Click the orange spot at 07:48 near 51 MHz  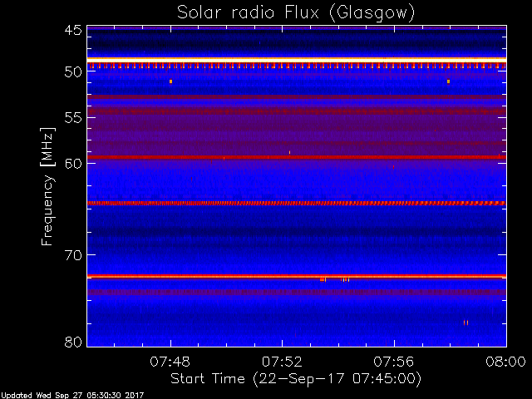170,81
